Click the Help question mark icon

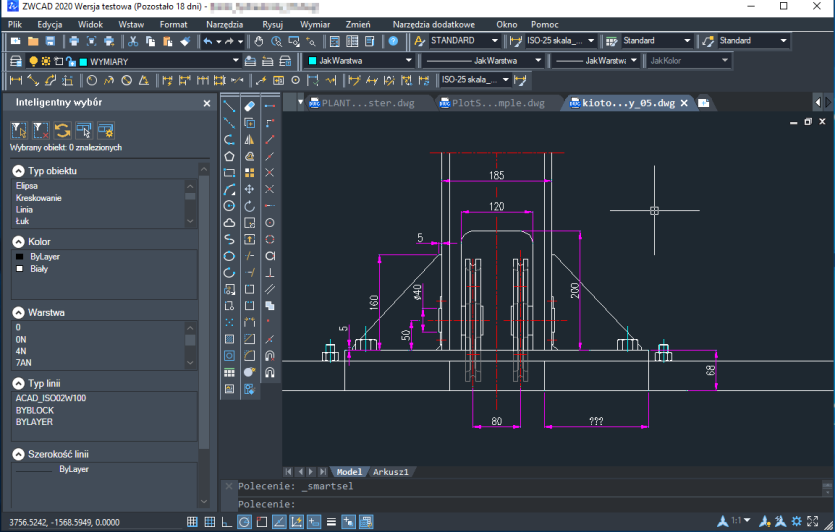pyautogui.click(x=393, y=41)
